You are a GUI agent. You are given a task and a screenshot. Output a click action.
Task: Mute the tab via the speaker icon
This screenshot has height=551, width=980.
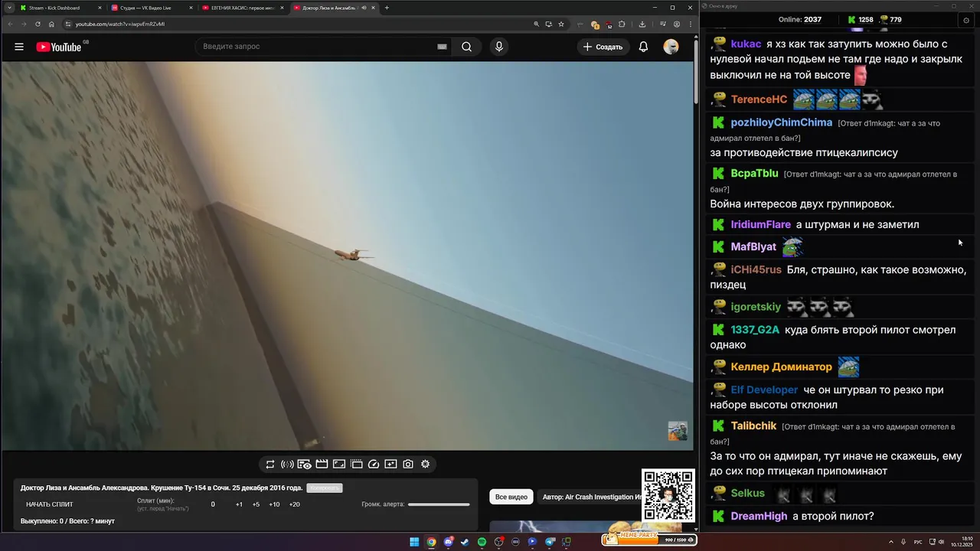point(364,8)
